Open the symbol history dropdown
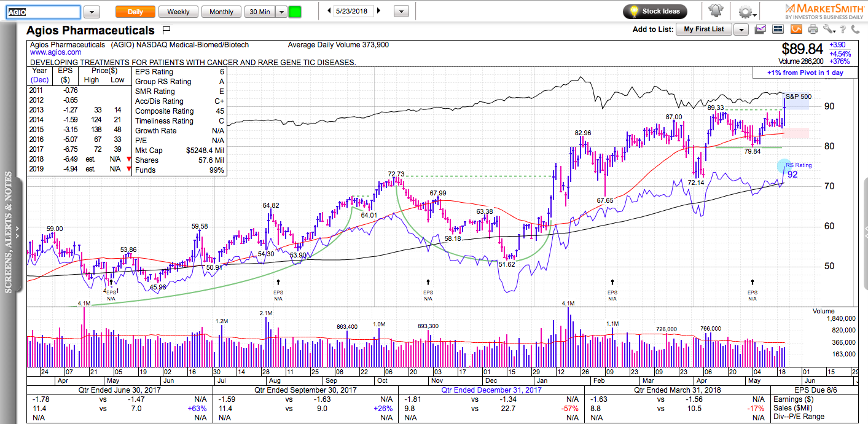 pos(92,12)
